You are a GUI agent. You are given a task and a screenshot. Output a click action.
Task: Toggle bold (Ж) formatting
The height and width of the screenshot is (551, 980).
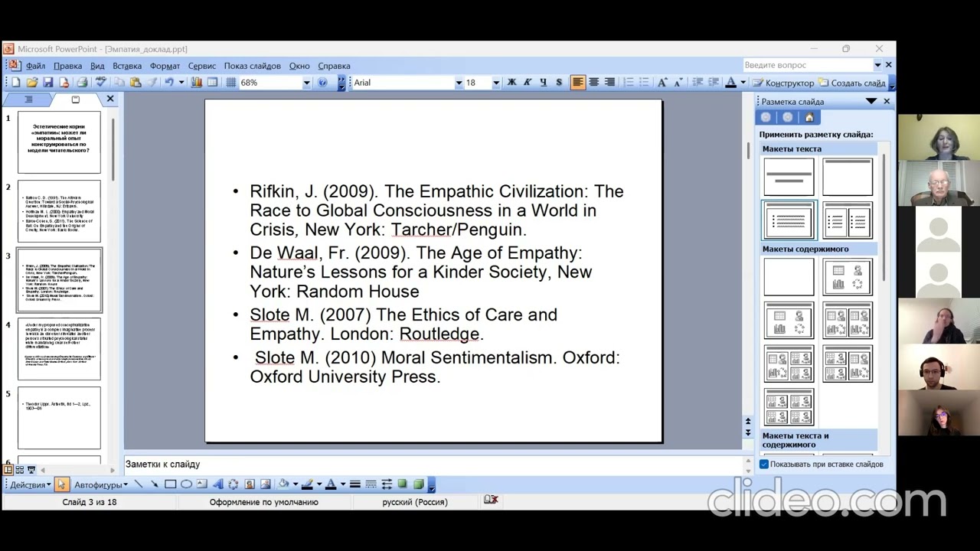click(511, 83)
